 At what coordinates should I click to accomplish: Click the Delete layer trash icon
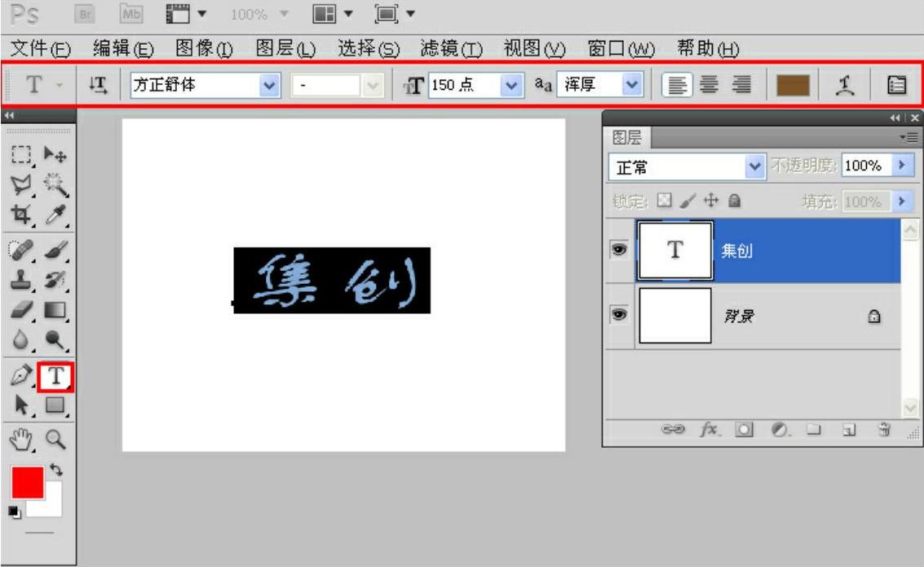tap(883, 429)
